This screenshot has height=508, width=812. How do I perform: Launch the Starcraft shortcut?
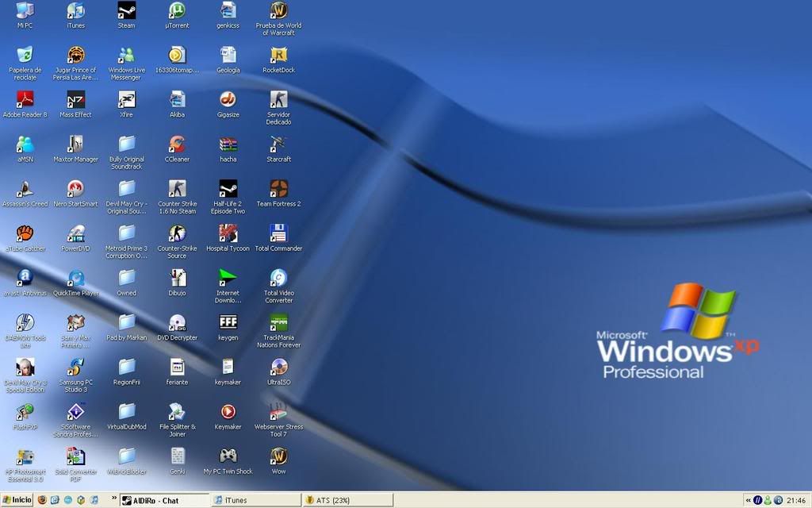pyautogui.click(x=278, y=148)
